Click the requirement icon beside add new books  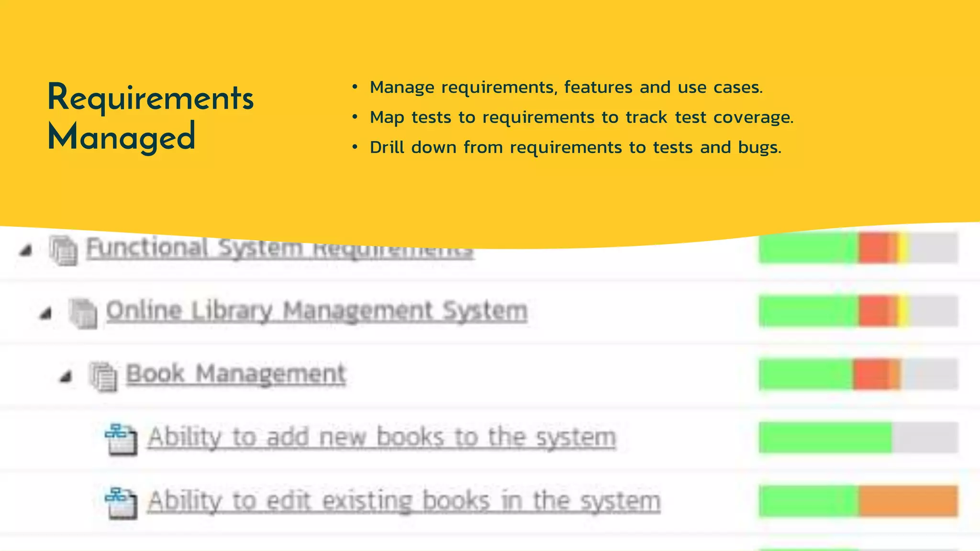point(121,439)
